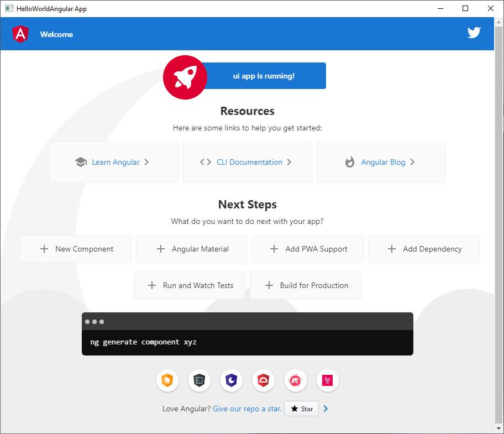504x434 pixels.
Task: Click the scrollbar up arrow
Action: pyautogui.click(x=498, y=22)
